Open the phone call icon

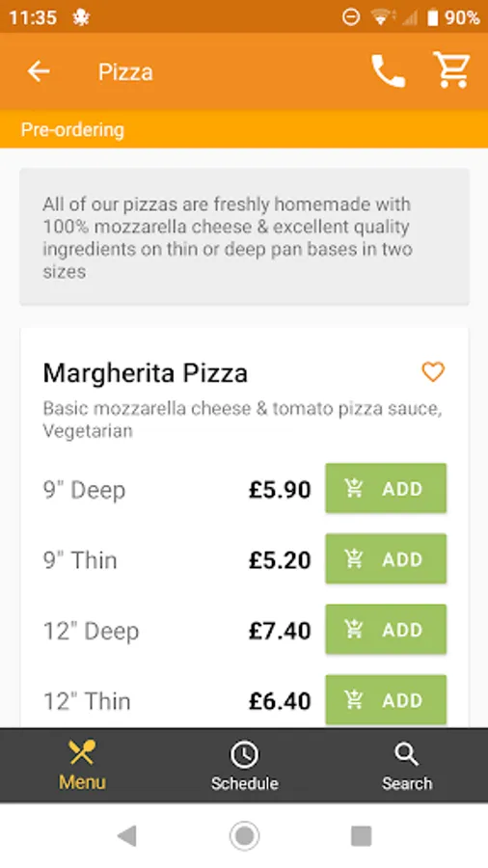click(x=388, y=70)
